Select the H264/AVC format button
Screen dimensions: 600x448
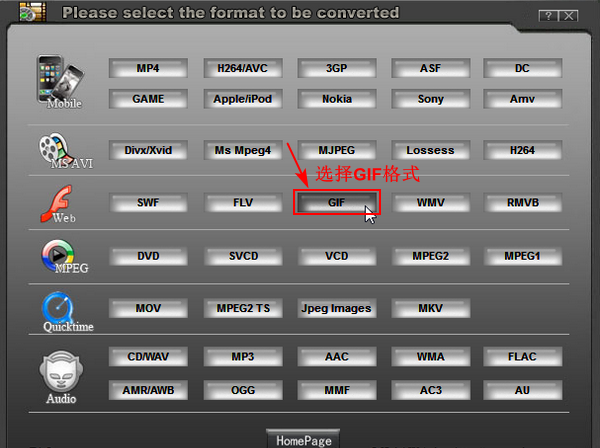pyautogui.click(x=243, y=68)
